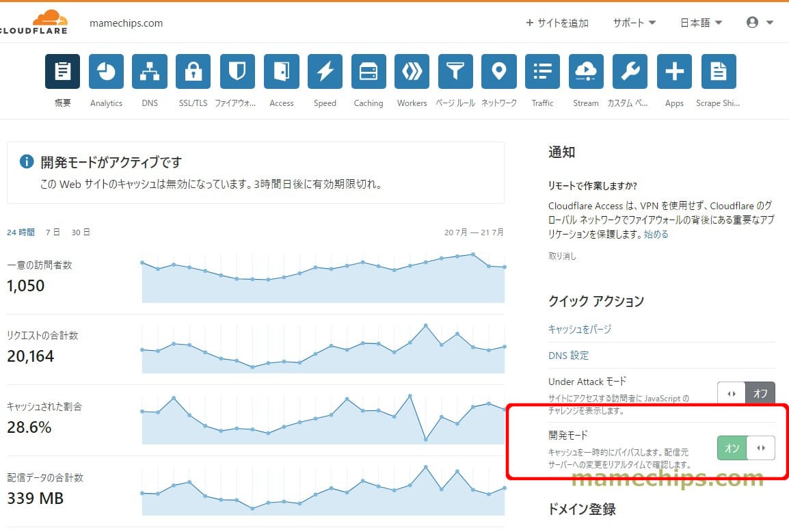Click the 一意の訪問者数 chart
Image resolution: width=789 pixels, height=532 pixels.
(x=323, y=278)
